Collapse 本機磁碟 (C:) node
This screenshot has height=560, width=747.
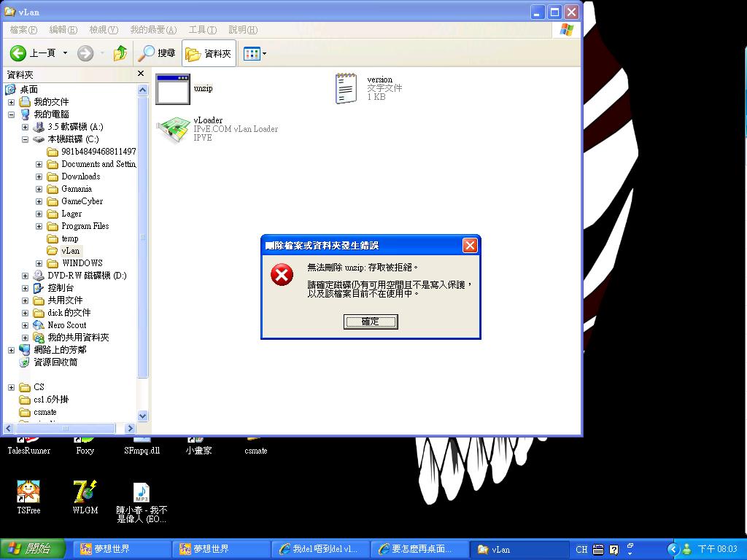click(x=26, y=139)
